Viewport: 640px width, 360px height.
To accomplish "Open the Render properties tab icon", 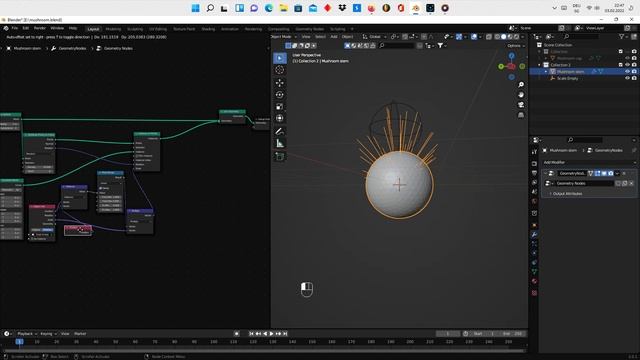I will [534, 164].
